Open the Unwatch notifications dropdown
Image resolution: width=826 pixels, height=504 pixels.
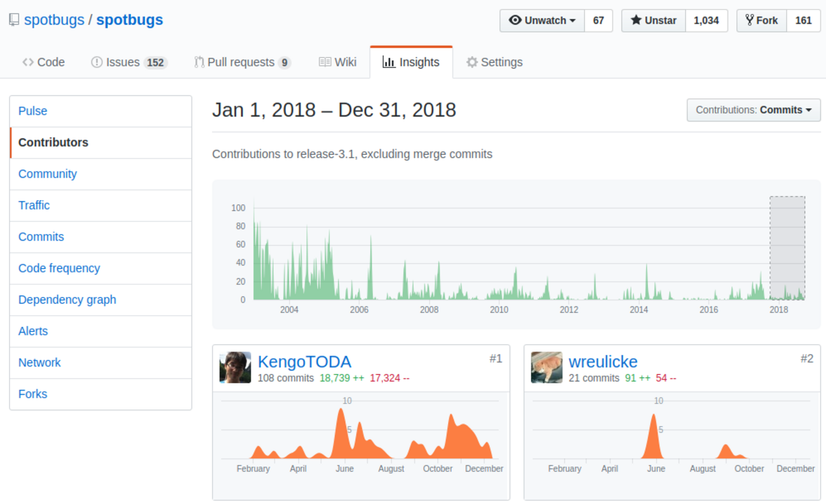542,20
